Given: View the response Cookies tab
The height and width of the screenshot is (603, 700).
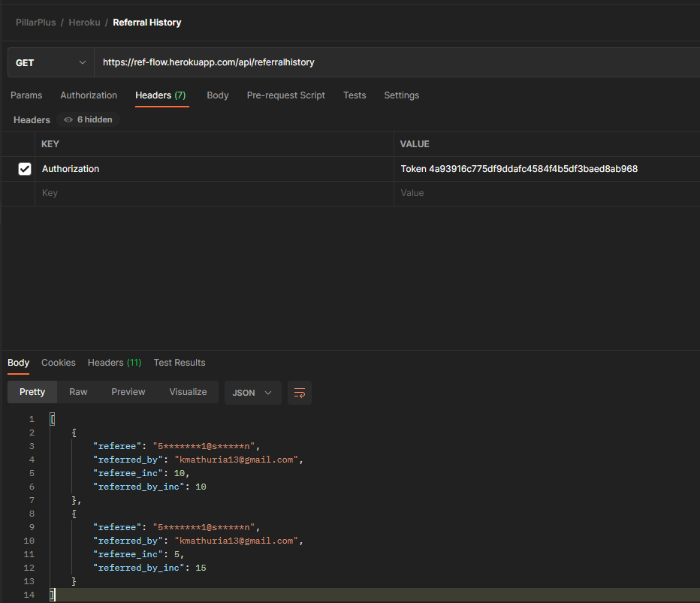Looking at the screenshot, I should coord(59,363).
